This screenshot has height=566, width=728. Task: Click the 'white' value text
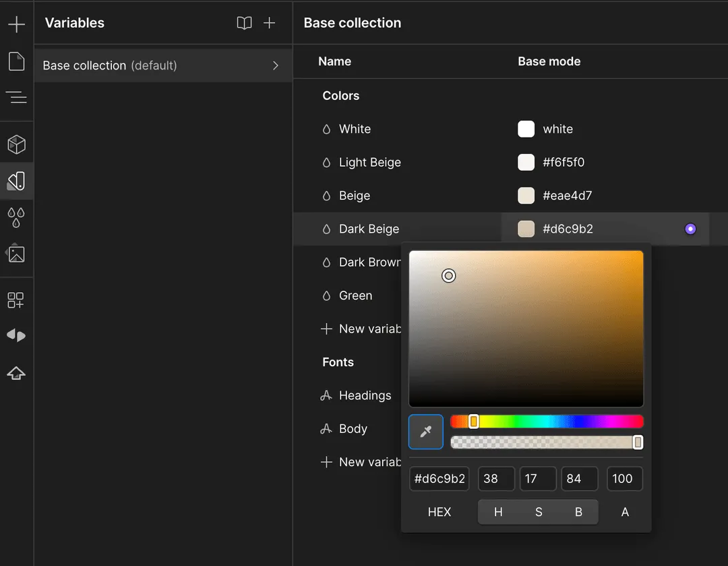click(557, 129)
